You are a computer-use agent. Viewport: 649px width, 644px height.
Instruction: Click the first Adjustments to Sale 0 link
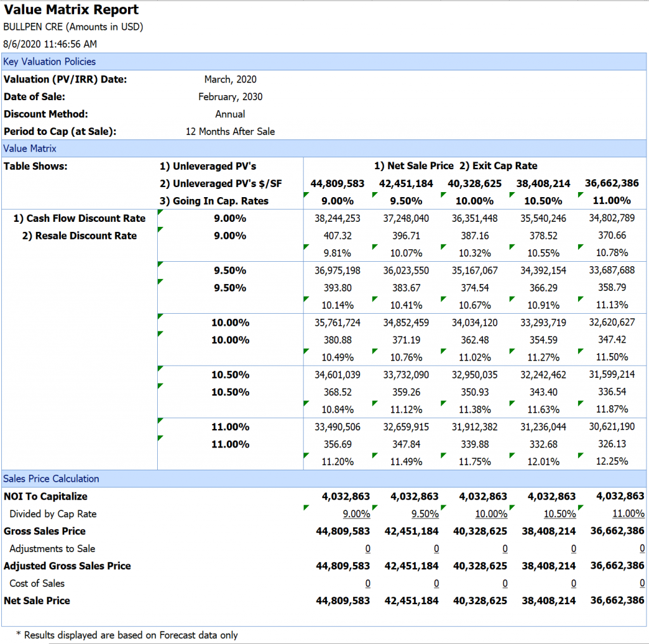368,549
